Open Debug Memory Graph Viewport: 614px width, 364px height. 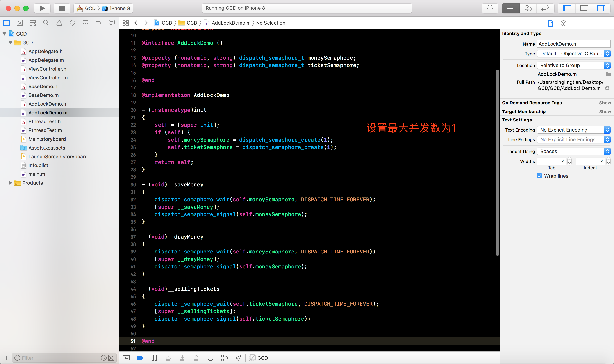(x=224, y=358)
